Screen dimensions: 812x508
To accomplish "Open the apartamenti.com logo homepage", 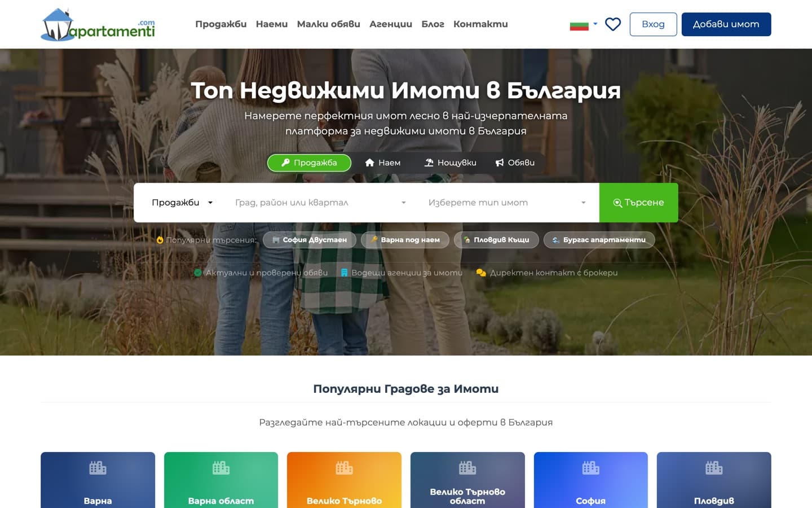I will point(98,25).
